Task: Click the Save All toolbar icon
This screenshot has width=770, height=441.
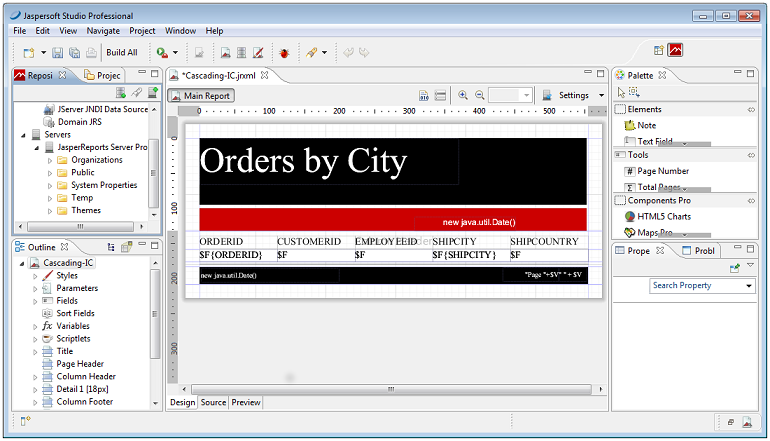Action: (x=75, y=53)
